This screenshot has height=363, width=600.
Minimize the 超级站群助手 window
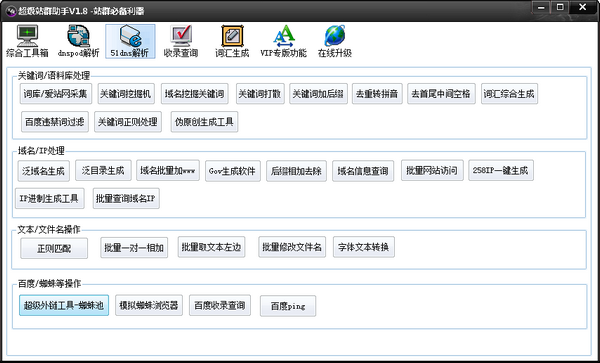coord(542,7)
